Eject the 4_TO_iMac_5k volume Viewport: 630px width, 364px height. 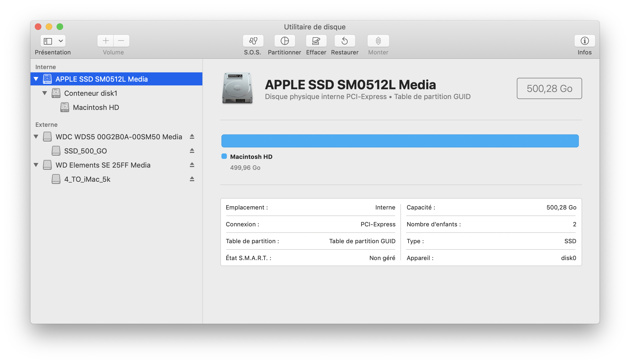192,179
